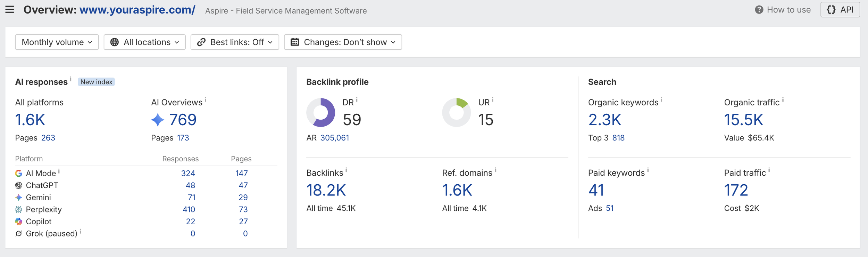Click the AI responses info icon
The height and width of the screenshot is (257, 868).
(71, 79)
